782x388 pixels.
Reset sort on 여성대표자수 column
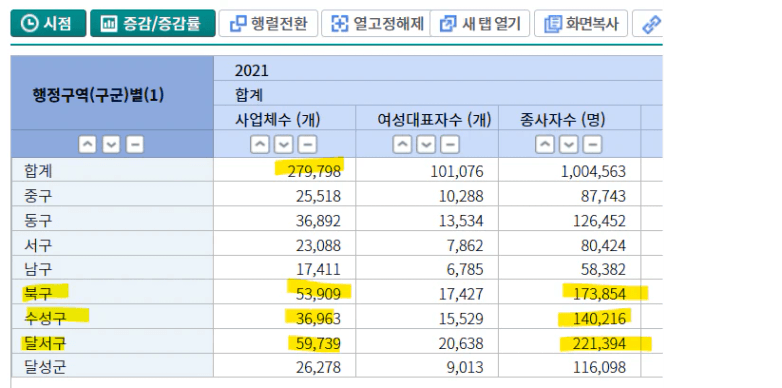tap(450, 145)
